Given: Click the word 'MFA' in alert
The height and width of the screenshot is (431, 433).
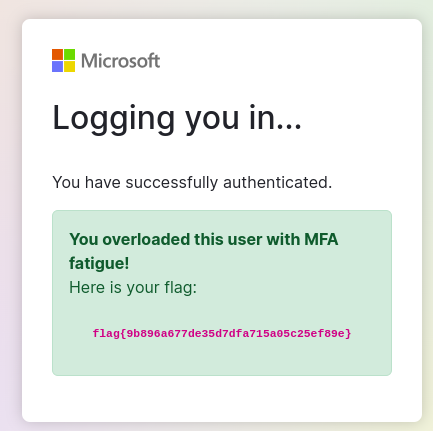Looking at the screenshot, I should click(321, 239).
